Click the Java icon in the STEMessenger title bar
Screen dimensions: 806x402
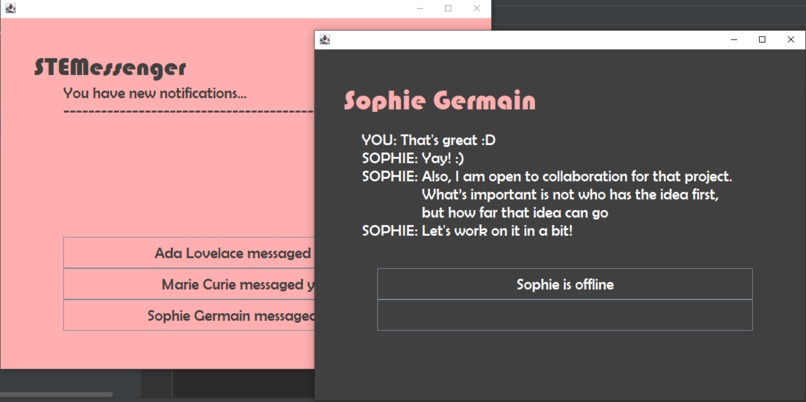pos(10,8)
